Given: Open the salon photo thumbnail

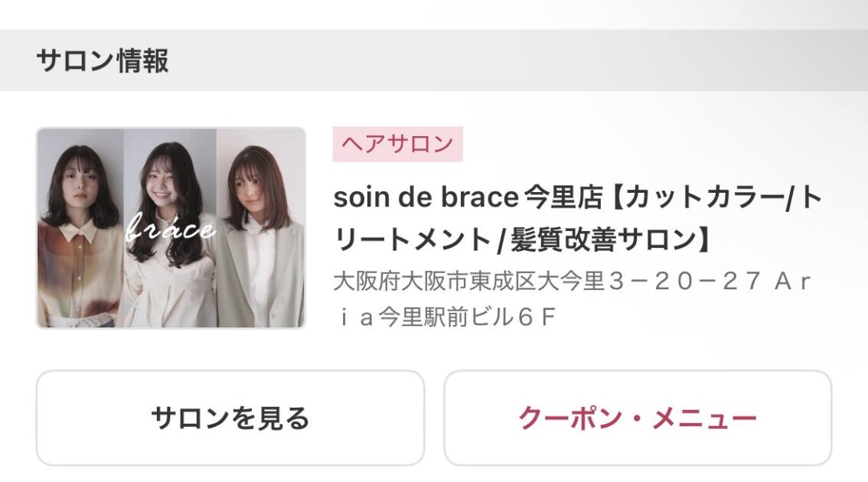Looking at the screenshot, I should [171, 228].
